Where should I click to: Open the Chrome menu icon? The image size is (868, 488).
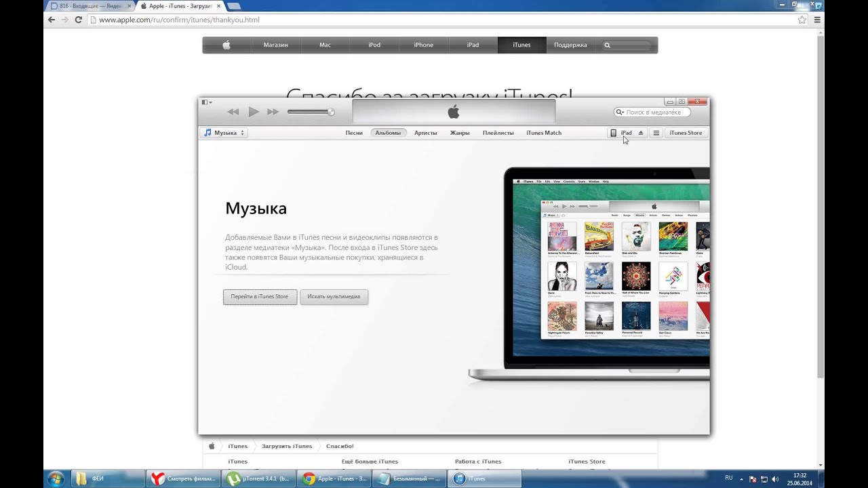coord(818,20)
